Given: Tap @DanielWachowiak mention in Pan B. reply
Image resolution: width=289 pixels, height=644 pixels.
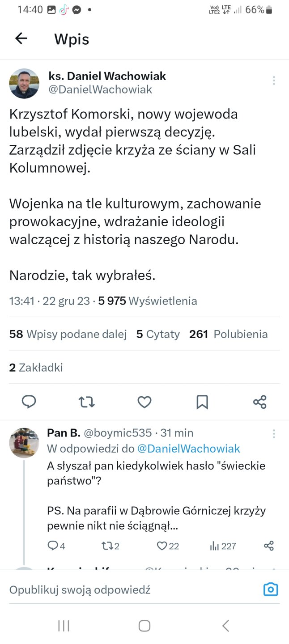Looking at the screenshot, I should point(188,449).
